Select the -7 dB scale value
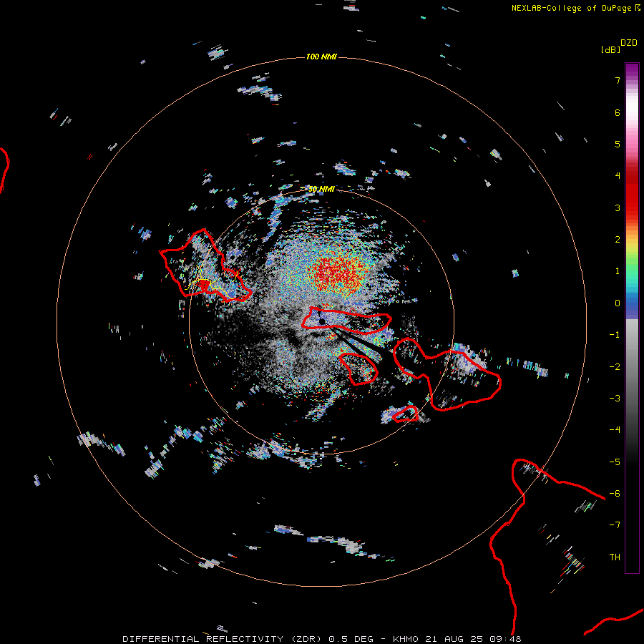This screenshot has width=644, height=644. click(615, 525)
